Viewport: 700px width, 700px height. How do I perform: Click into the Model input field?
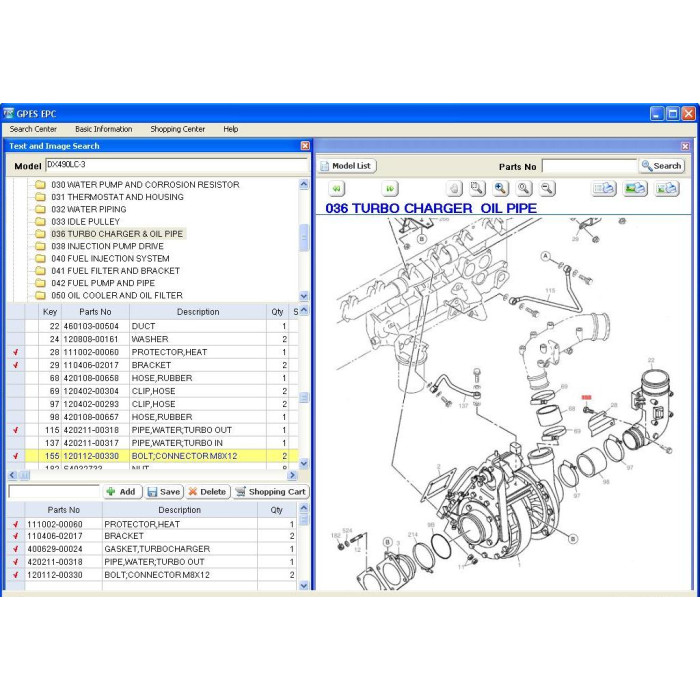177,165
